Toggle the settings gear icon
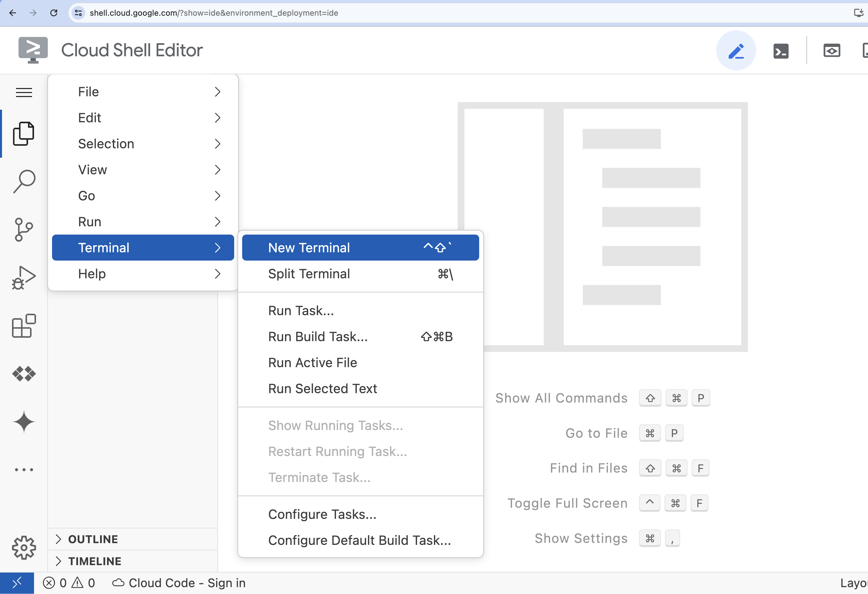The image size is (868, 594). tap(23, 547)
